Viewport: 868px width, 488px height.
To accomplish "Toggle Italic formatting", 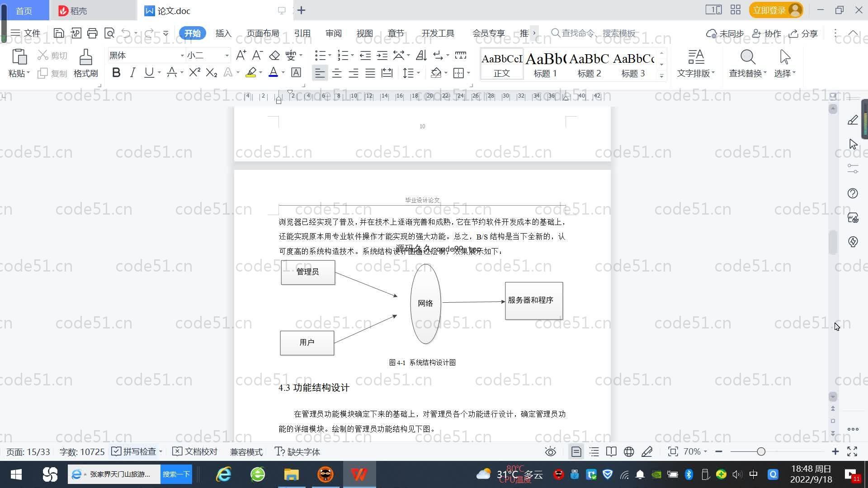I will [132, 72].
